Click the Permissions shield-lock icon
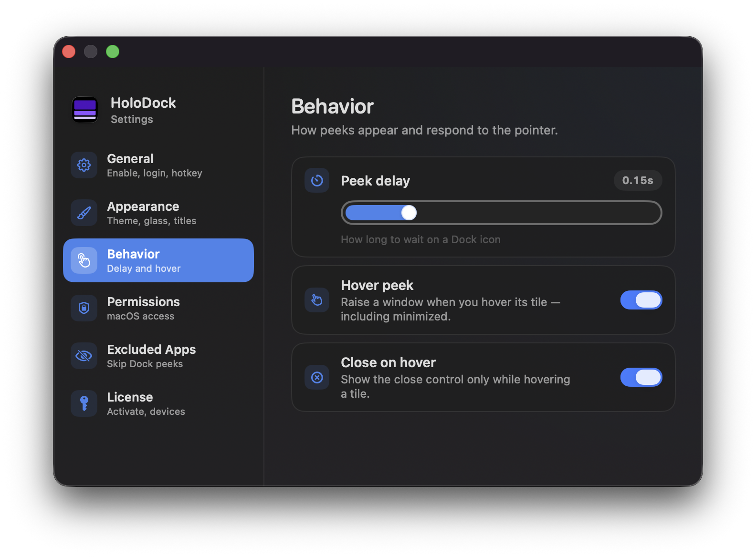The width and height of the screenshot is (756, 557). click(x=84, y=308)
